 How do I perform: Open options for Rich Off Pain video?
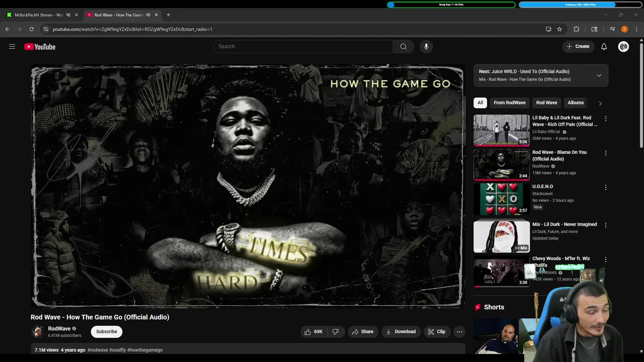(x=606, y=119)
